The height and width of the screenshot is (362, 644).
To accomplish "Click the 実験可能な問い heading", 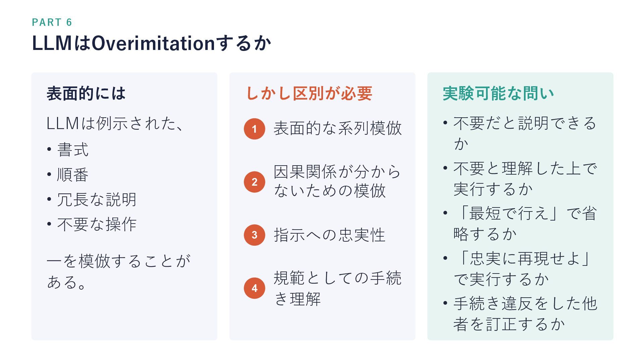I will [x=498, y=93].
